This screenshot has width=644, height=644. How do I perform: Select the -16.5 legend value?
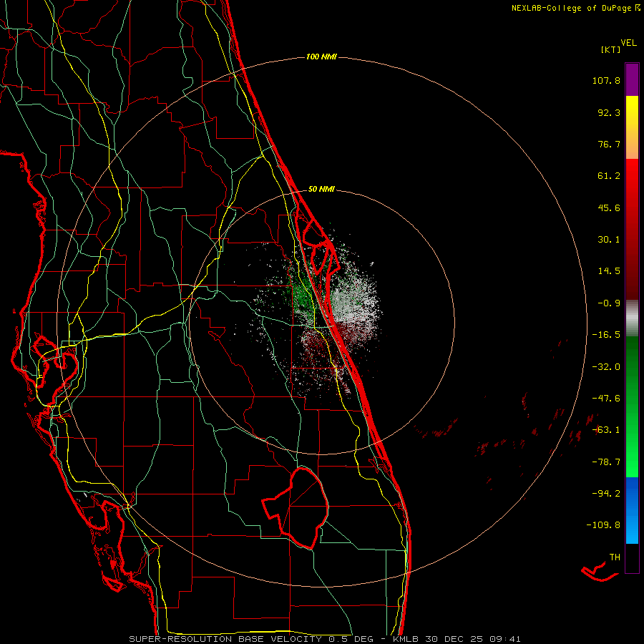click(x=606, y=335)
